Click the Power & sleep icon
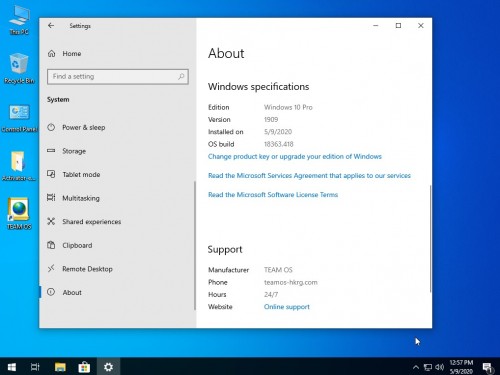Image resolution: width=500 pixels, height=375 pixels. 51,127
